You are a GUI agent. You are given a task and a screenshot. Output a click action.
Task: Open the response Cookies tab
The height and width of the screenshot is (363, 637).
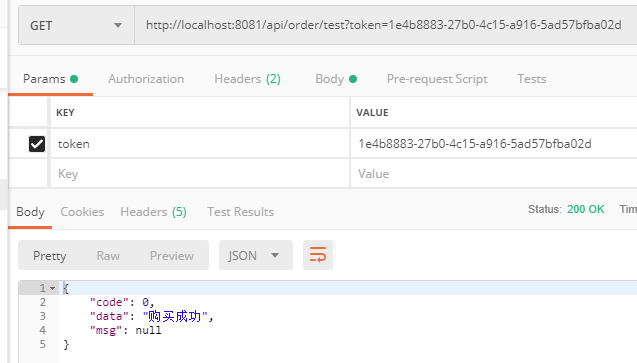point(82,212)
